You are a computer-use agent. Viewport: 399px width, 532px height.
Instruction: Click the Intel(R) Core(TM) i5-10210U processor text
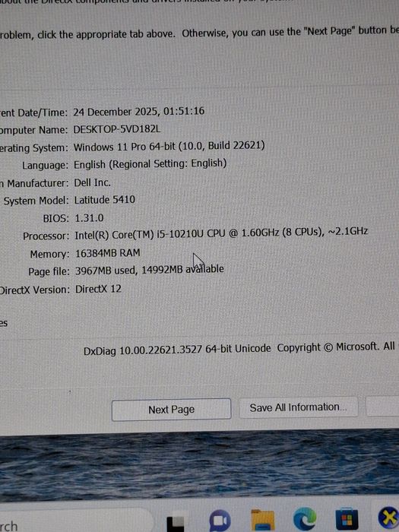pyautogui.click(x=221, y=234)
